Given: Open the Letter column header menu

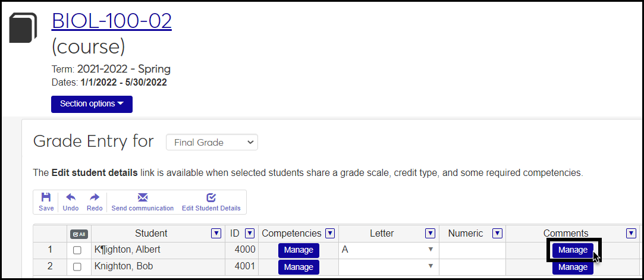Looking at the screenshot, I should 430,234.
